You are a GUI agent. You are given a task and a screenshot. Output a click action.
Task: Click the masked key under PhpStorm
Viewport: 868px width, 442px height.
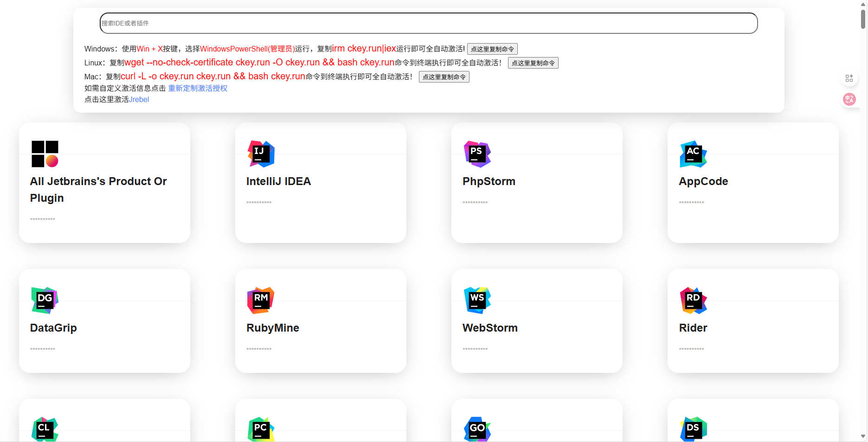point(475,203)
